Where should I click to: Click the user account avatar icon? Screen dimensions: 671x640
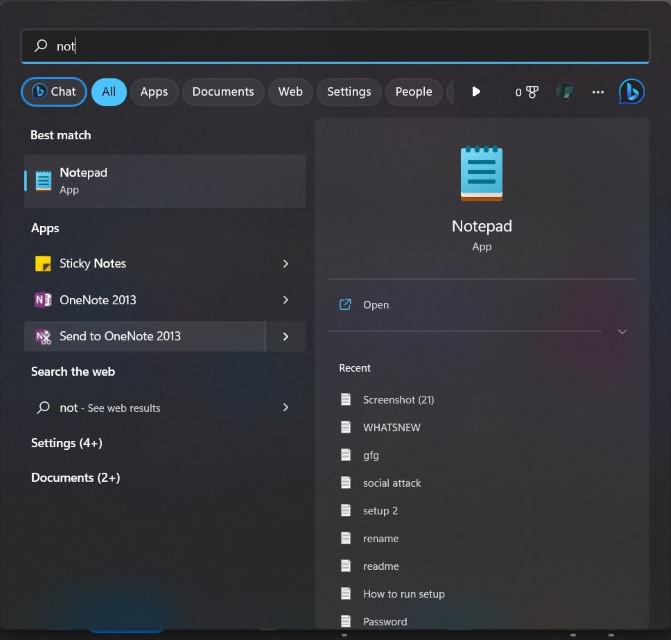click(565, 92)
